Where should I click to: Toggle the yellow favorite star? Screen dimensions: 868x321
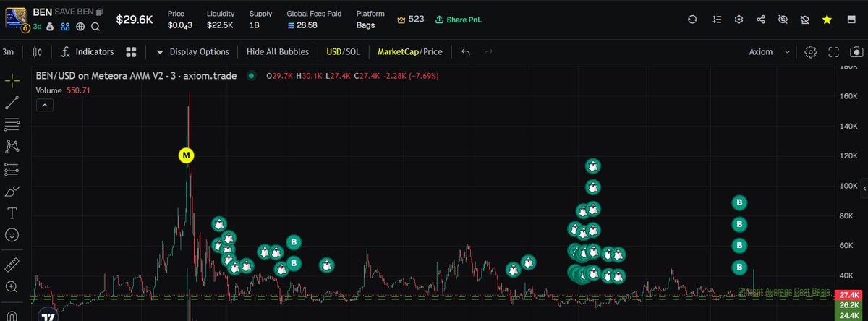[x=827, y=20]
